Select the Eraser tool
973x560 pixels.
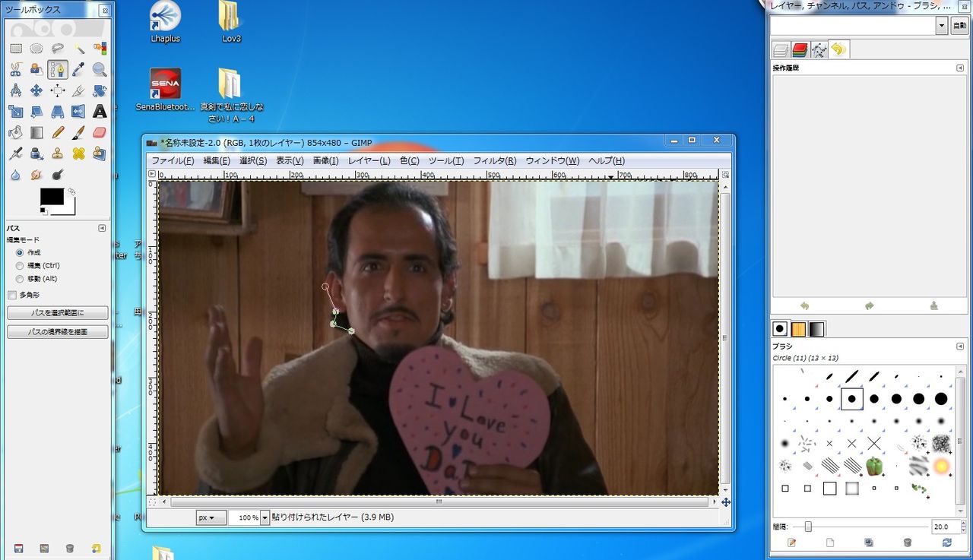click(x=100, y=133)
